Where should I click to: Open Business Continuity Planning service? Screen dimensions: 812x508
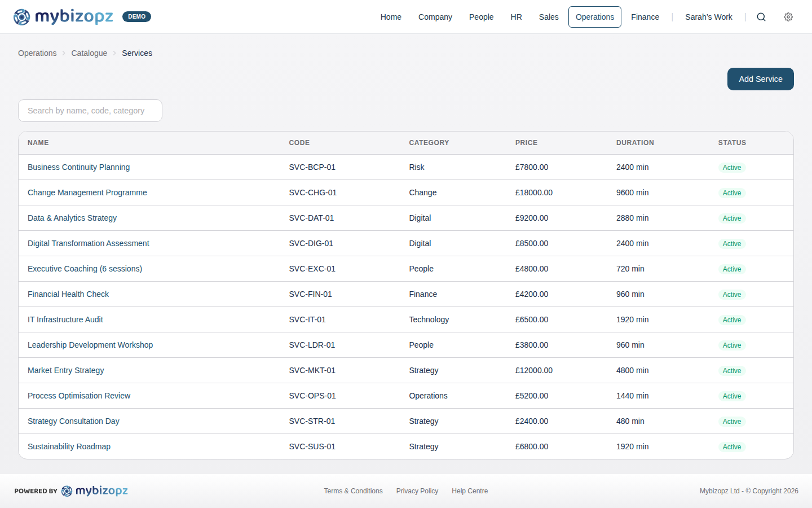pyautogui.click(x=79, y=167)
